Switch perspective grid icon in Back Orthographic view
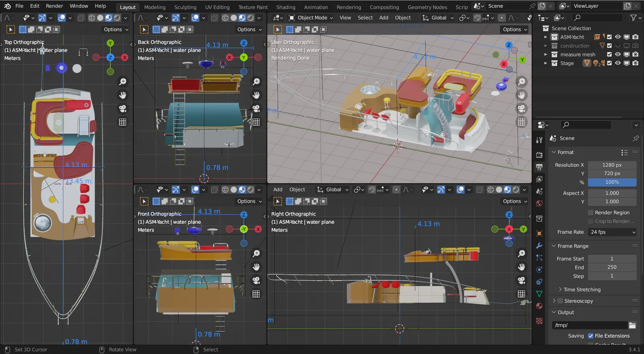 point(256,122)
